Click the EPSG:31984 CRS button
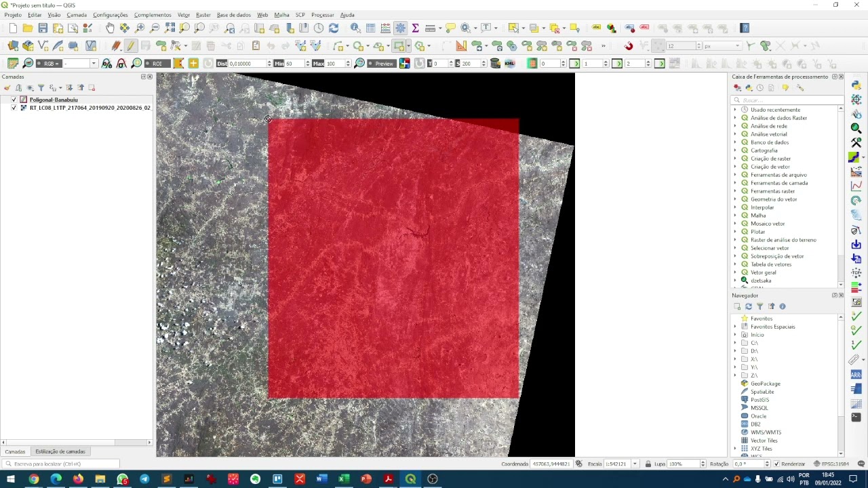The width and height of the screenshot is (868, 488). (x=832, y=464)
